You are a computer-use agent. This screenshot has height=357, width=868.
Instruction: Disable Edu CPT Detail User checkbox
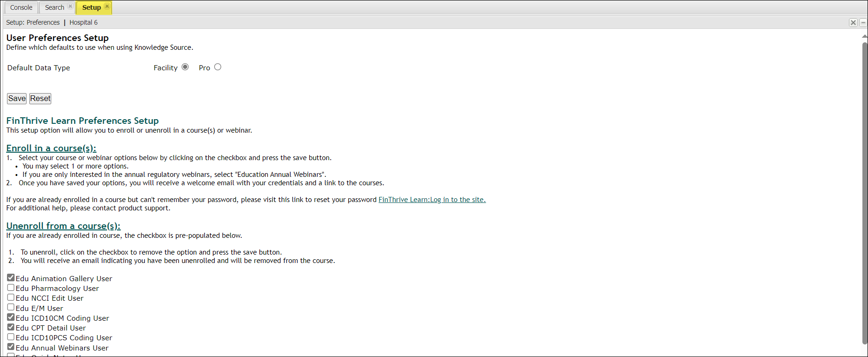[x=11, y=327]
